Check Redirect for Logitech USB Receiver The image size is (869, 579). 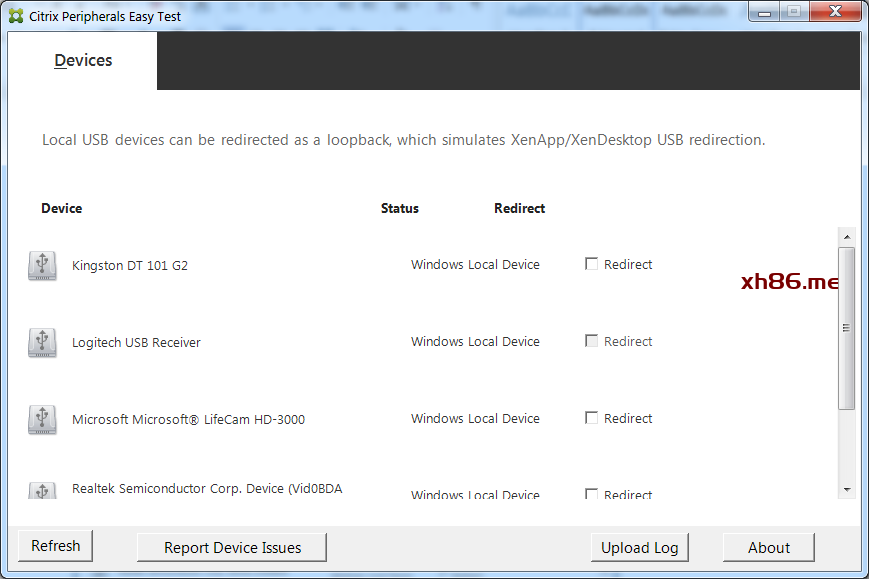pyautogui.click(x=591, y=341)
